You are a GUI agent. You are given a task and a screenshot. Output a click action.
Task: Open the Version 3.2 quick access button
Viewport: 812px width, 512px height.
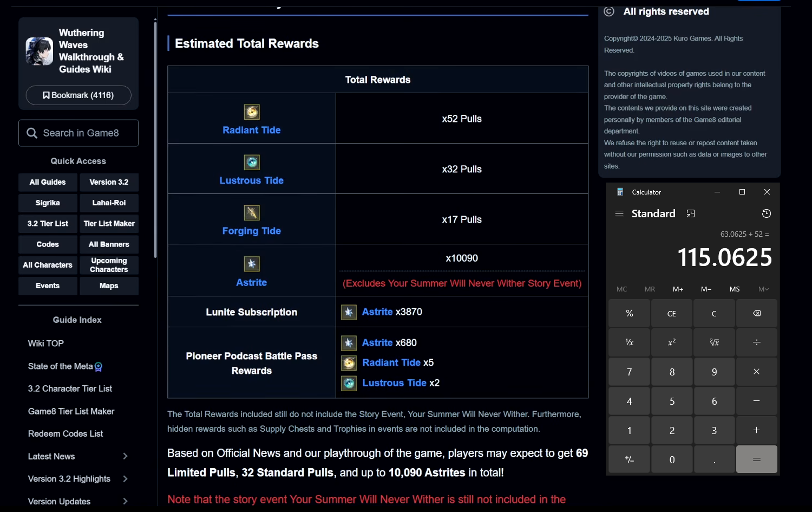pos(109,183)
